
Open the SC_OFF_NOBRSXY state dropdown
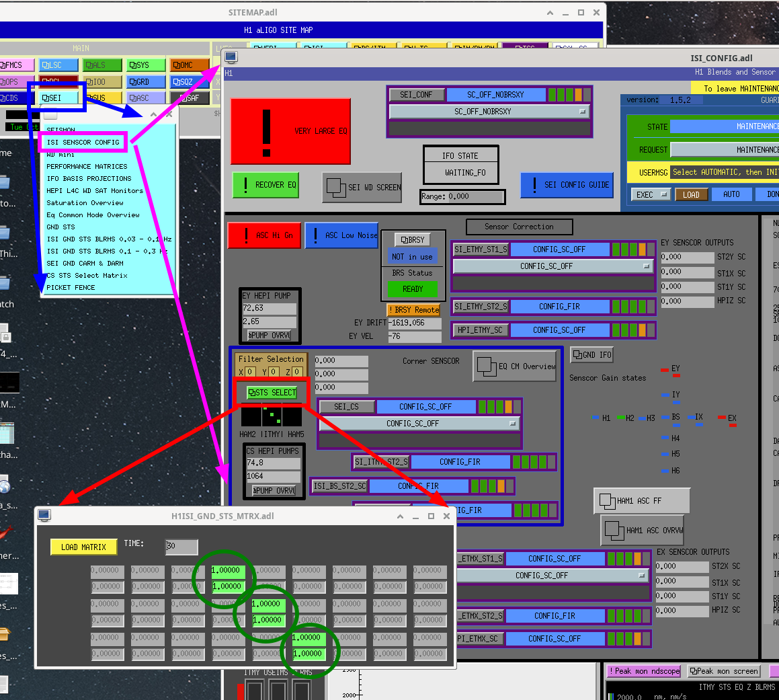point(489,112)
